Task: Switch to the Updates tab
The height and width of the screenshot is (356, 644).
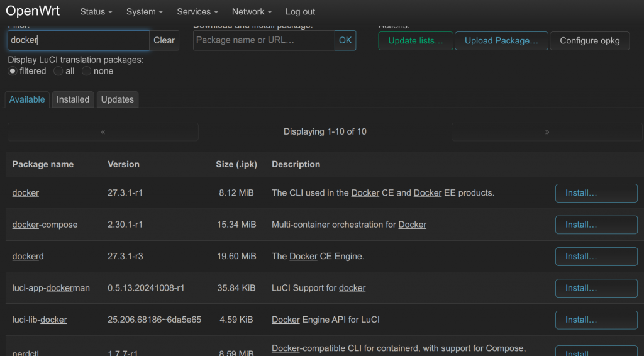Action: point(118,99)
